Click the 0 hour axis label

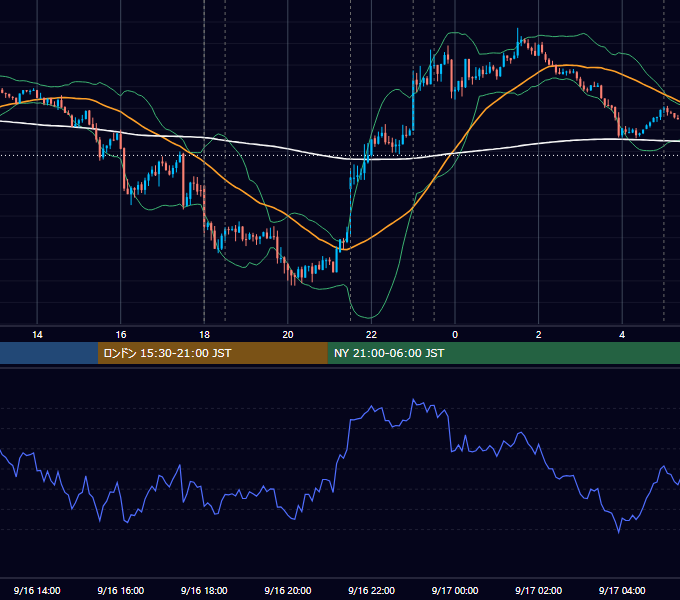click(x=455, y=335)
